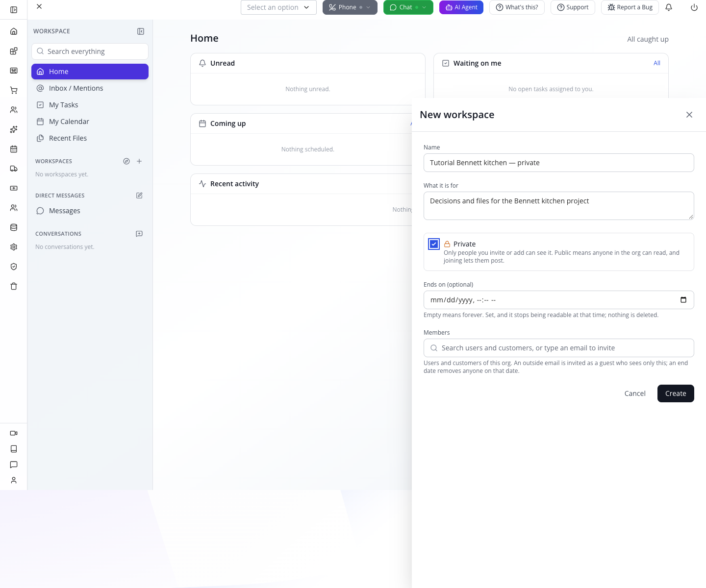Open the apps grid icon in left rail

tap(14, 51)
